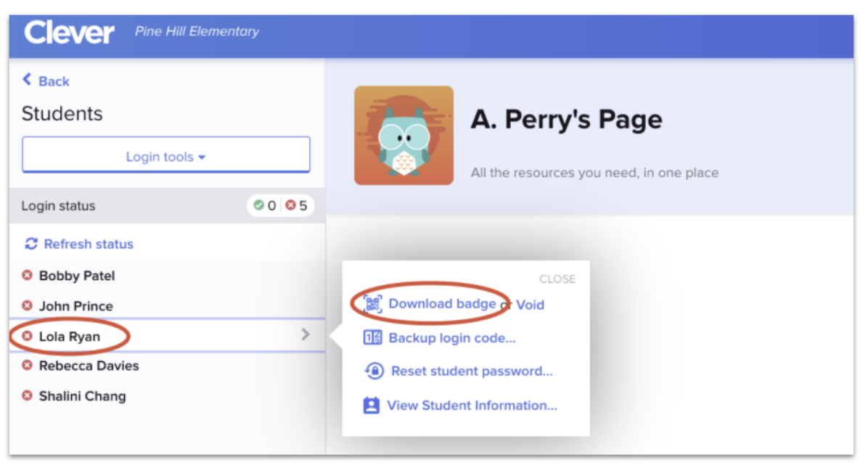868x473 pixels.
Task: Click the red error icon next to Rebecca Davies
Action: pyautogui.click(x=29, y=366)
